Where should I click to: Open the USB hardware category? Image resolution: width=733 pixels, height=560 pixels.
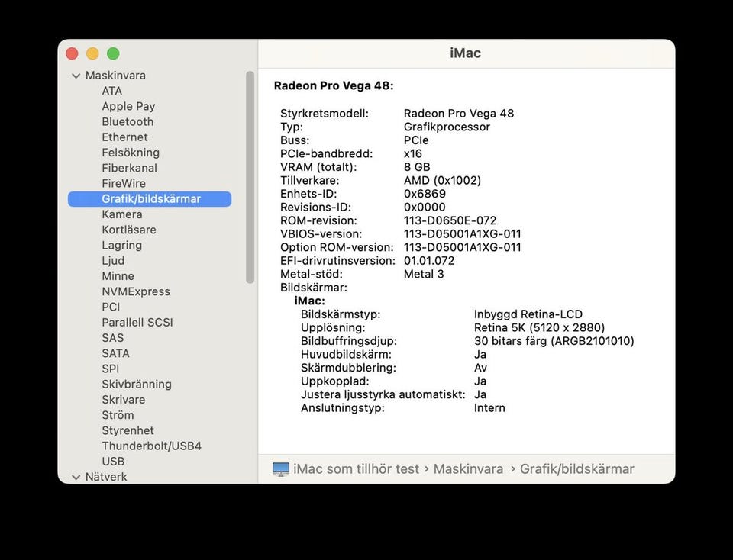pyautogui.click(x=113, y=462)
